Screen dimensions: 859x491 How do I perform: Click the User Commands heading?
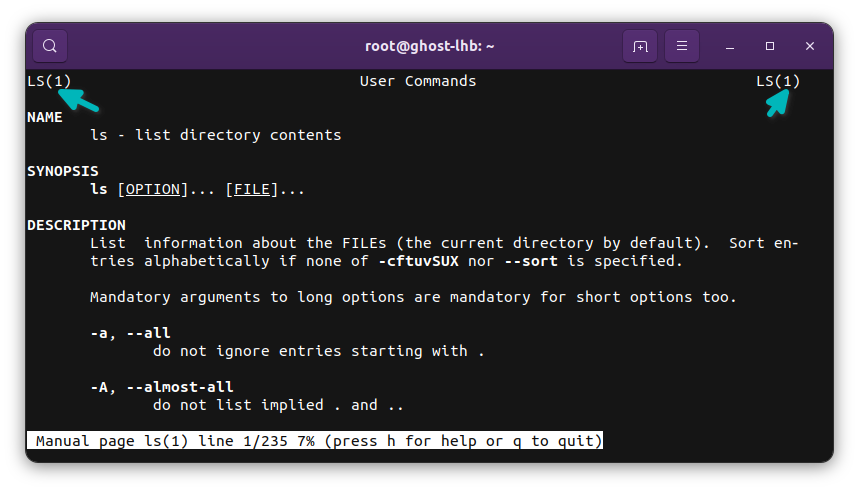(418, 81)
